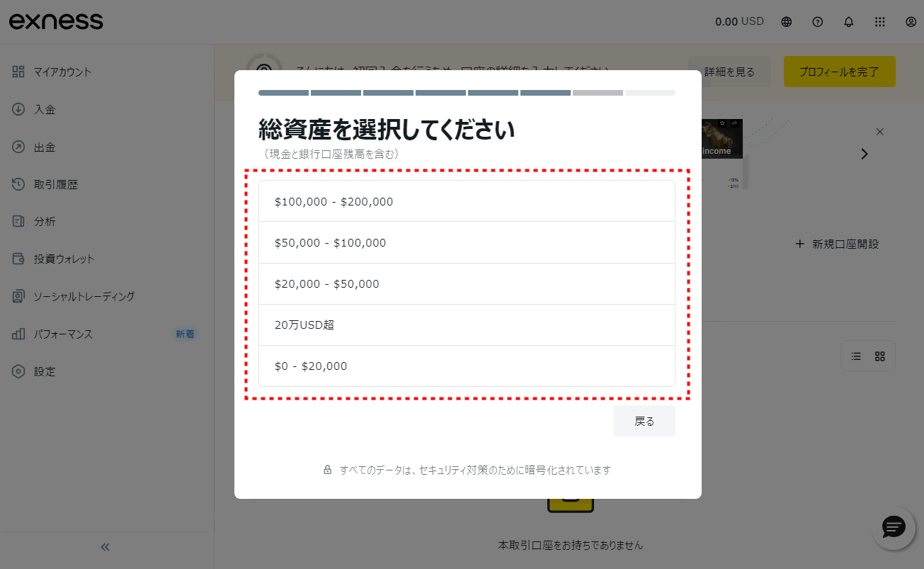924x569 pixels.
Task: Click the パフォーマンス chart icon
Action: 18,334
